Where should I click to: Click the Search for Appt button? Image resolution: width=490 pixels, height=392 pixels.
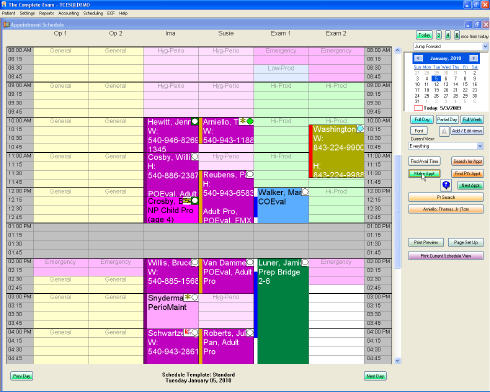tap(467, 161)
